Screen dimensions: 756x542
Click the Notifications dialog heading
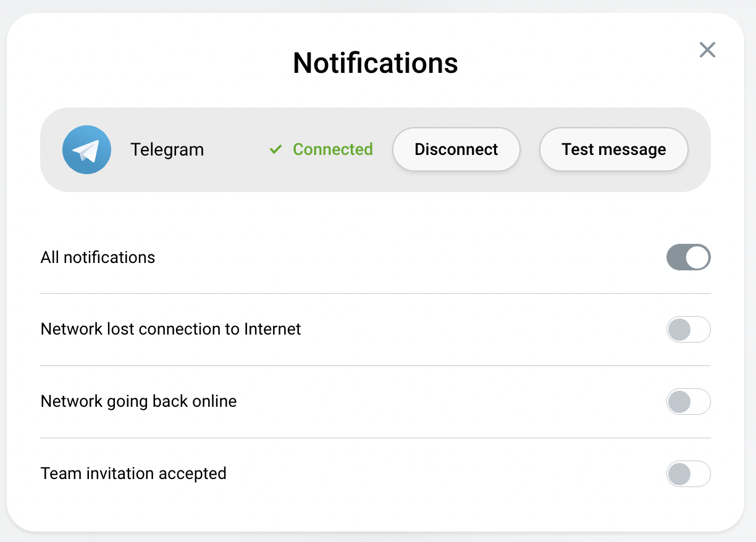(x=376, y=63)
